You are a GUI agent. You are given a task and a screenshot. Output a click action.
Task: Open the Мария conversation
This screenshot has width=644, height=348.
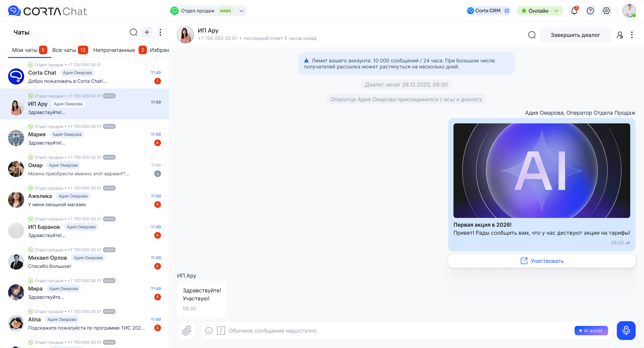pos(85,135)
